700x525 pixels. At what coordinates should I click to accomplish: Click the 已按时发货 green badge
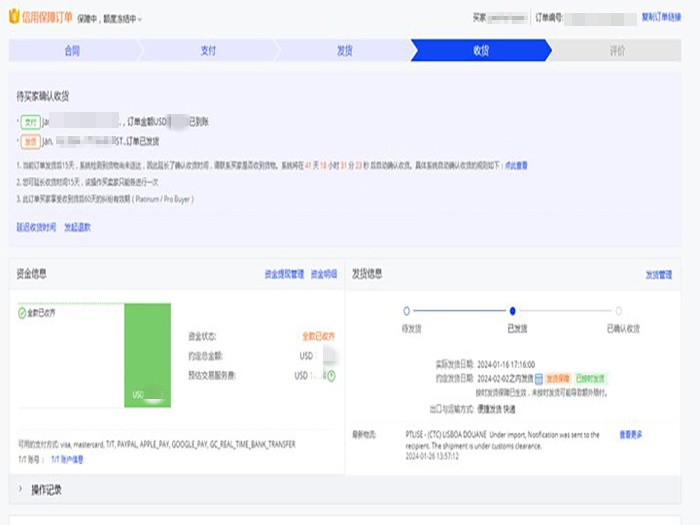pyautogui.click(x=589, y=379)
